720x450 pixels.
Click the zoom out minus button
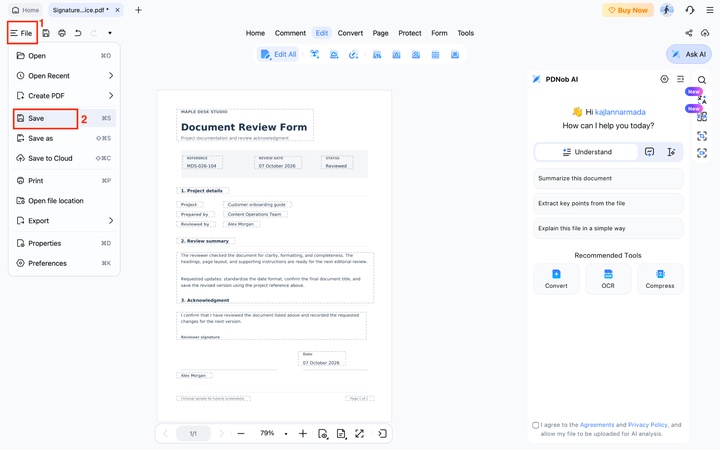[241, 433]
